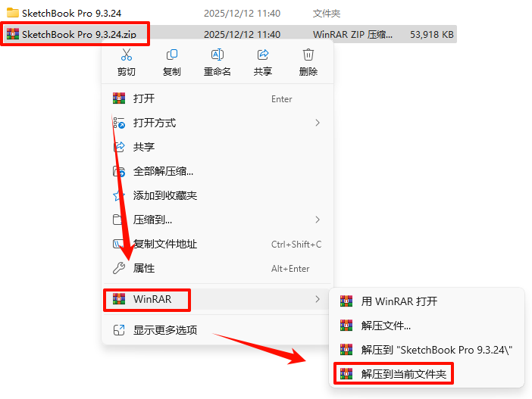Viewport: 532px width, 399px height.
Task: Click the Cut (剪切) scissors icon
Action: pos(127,55)
